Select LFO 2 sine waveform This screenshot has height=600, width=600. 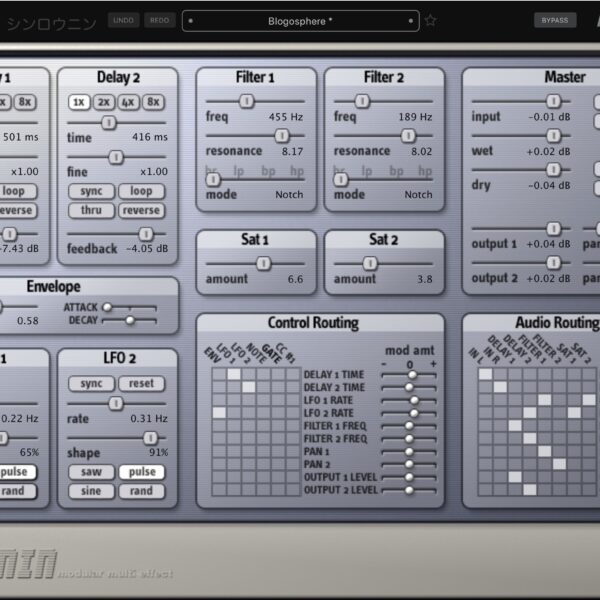91,491
